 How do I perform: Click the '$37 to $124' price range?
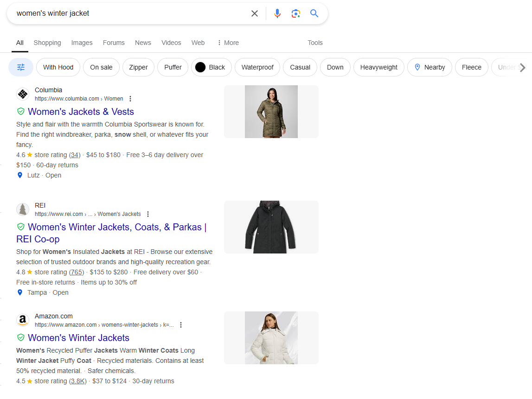(x=109, y=381)
